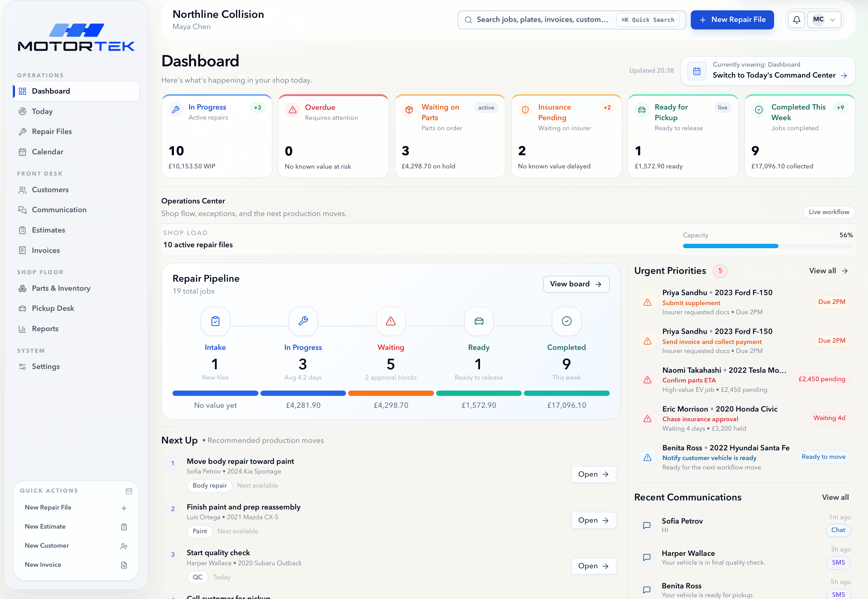Click the calendar icon in the Currently viewing card
Viewport: 868px width, 599px height.
pos(697,71)
